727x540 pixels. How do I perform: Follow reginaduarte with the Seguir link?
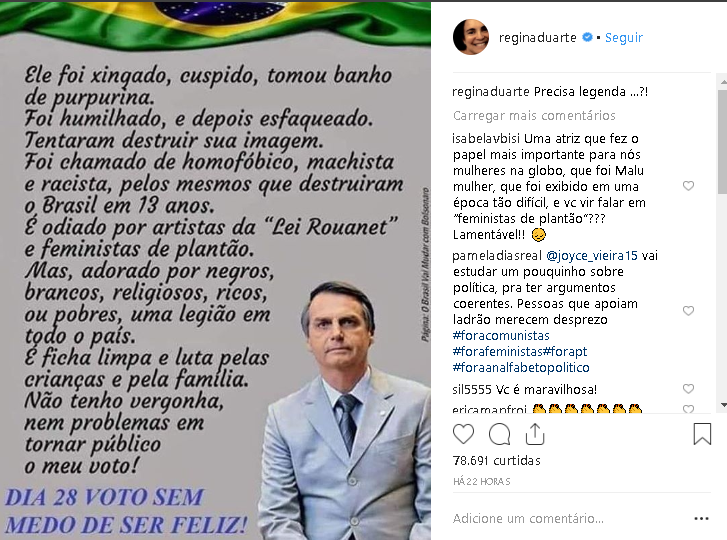[624, 38]
